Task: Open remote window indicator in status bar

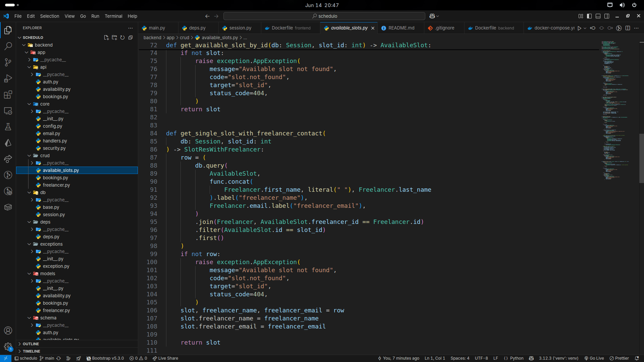Action: [6, 358]
